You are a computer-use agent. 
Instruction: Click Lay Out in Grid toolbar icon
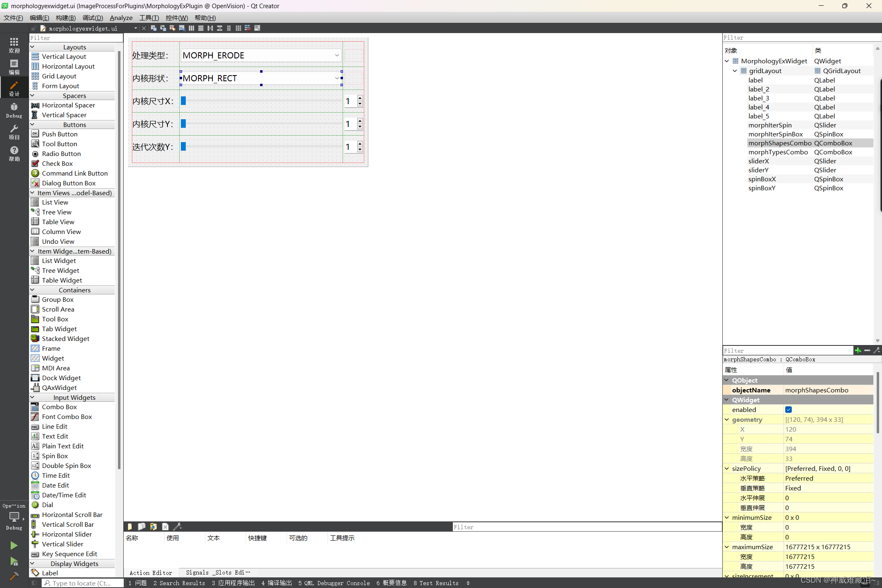(238, 28)
